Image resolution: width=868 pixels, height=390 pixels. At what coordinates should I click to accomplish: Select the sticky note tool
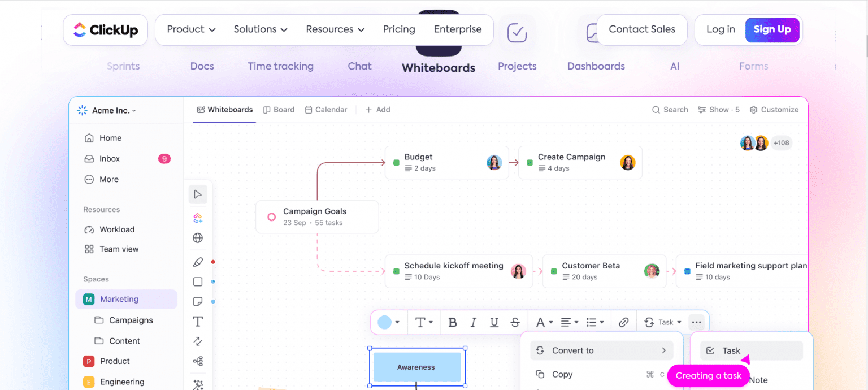(x=198, y=301)
